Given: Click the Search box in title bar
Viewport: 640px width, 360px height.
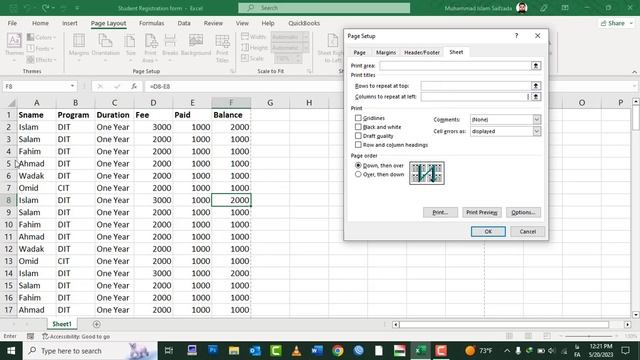Looking at the screenshot, I should tap(324, 8).
